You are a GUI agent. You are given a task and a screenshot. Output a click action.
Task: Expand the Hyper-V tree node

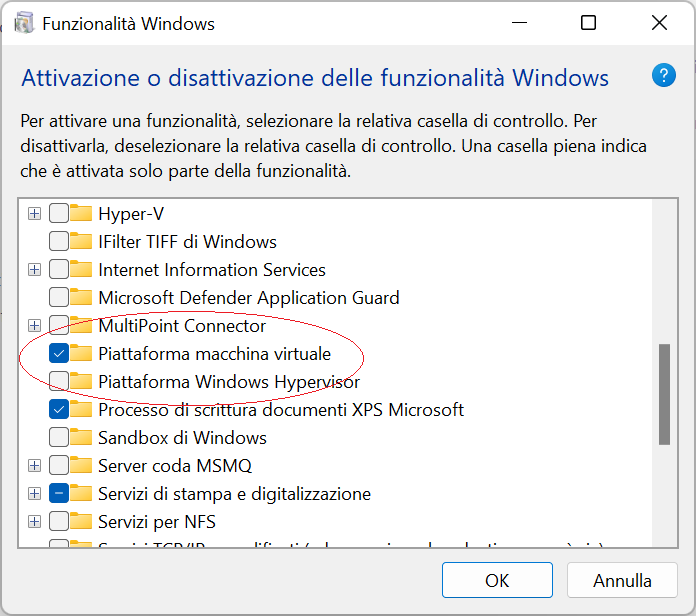point(34,213)
